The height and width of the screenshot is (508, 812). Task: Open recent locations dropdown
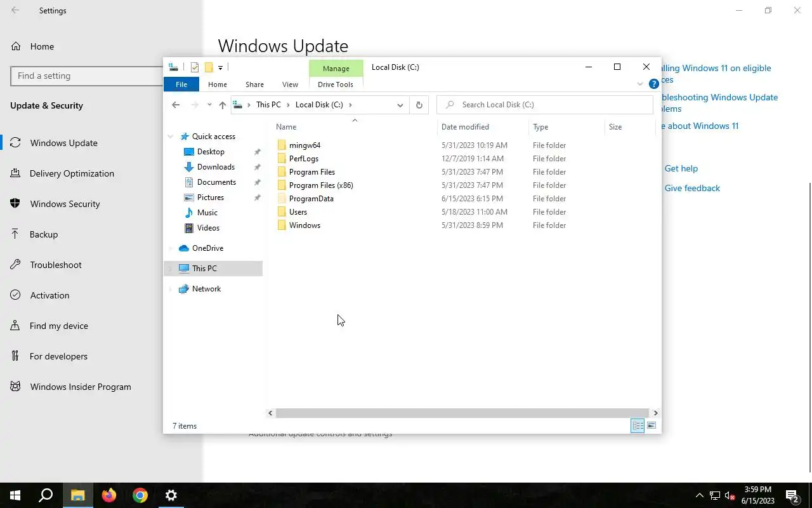[x=209, y=105]
